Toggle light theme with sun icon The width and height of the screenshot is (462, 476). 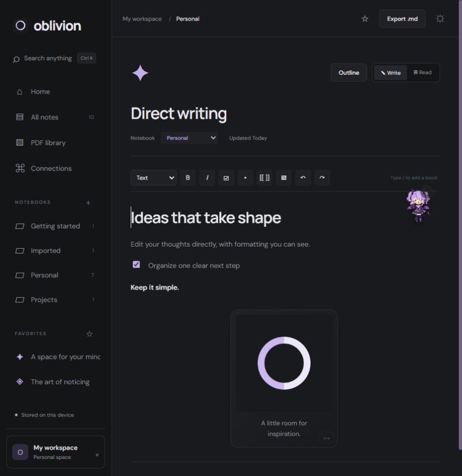(x=440, y=19)
